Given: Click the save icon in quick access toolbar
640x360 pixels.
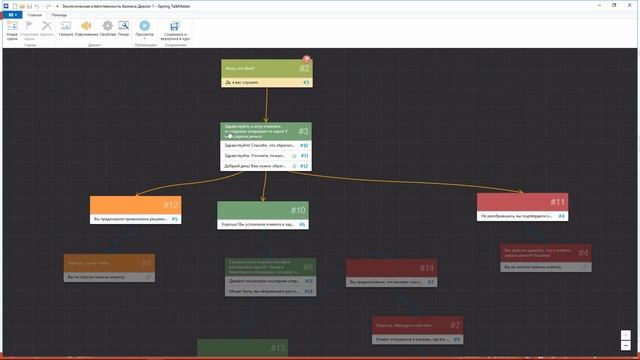Looking at the screenshot, I should tap(29, 6).
